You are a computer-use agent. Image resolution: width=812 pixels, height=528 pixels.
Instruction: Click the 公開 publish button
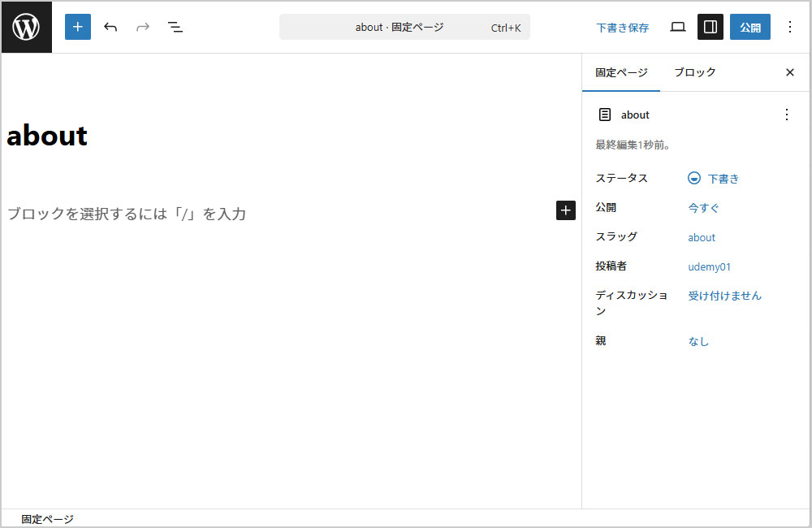pyautogui.click(x=750, y=27)
